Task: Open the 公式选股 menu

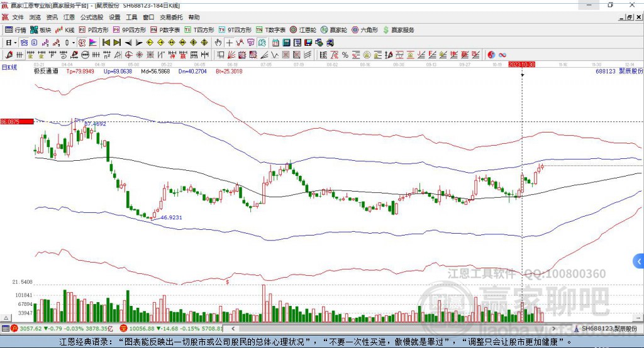Action: point(92,17)
